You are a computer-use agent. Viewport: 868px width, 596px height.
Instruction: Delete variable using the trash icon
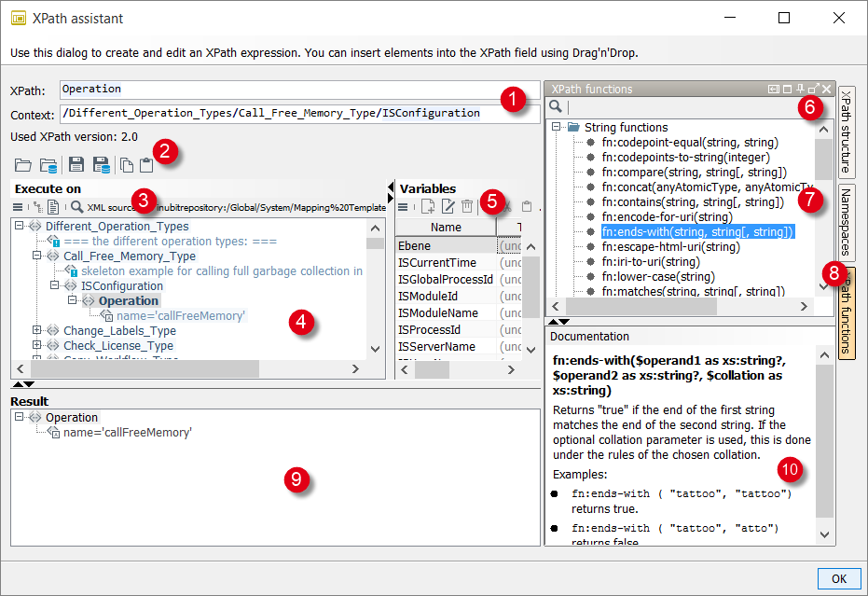click(467, 207)
